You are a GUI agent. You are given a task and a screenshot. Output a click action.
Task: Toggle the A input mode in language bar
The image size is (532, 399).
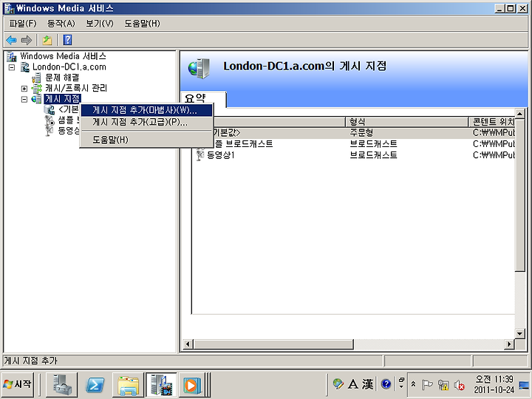point(353,384)
